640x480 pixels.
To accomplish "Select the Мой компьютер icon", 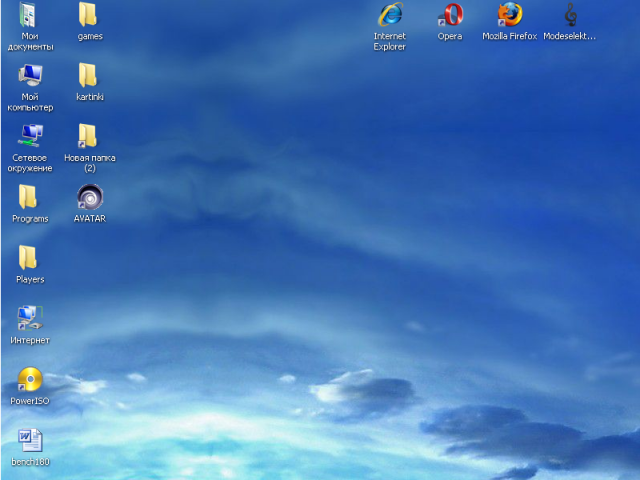I will coord(30,76).
